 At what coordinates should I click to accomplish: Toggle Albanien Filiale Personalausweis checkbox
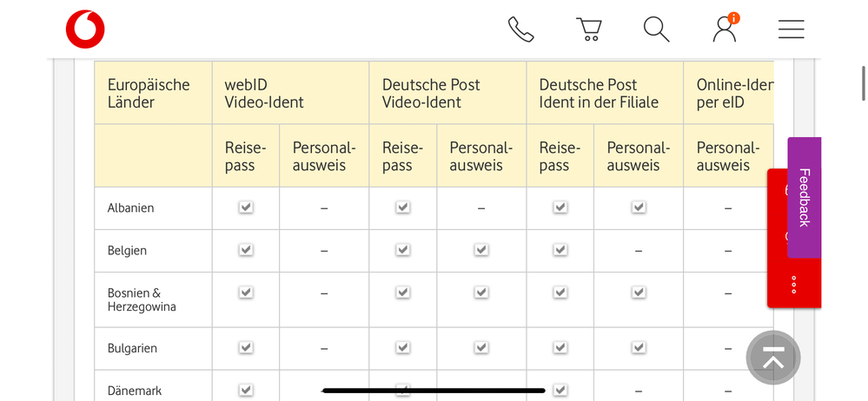coord(639,207)
